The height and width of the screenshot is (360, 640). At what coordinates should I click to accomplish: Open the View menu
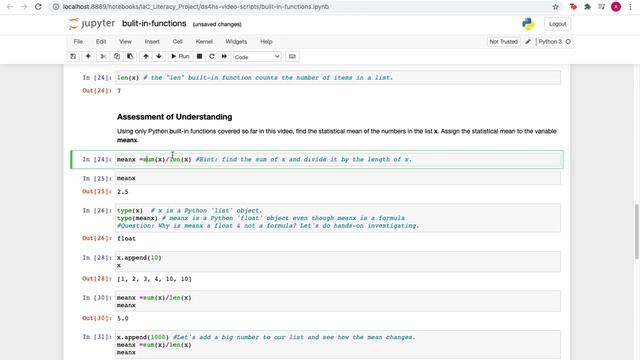125,42
